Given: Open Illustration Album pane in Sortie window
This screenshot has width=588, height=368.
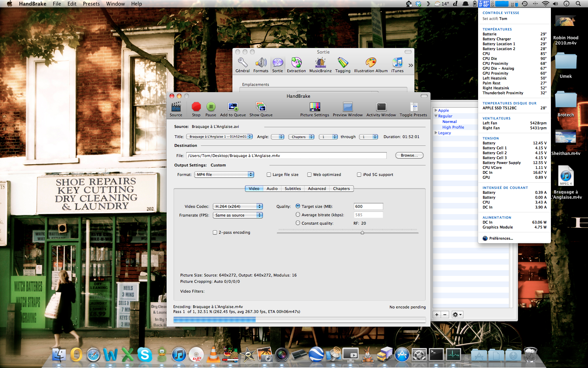Looking at the screenshot, I should tap(371, 65).
